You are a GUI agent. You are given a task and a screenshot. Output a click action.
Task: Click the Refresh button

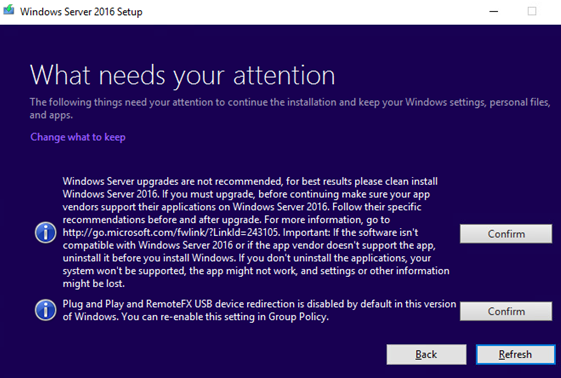pos(515,354)
